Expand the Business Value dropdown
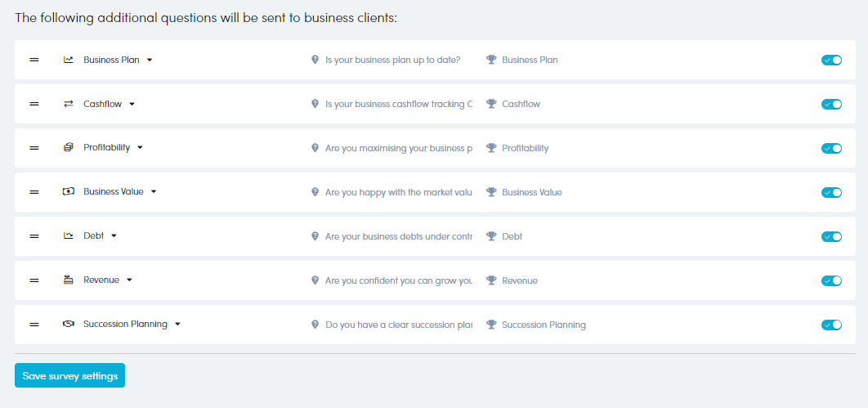 [x=154, y=192]
